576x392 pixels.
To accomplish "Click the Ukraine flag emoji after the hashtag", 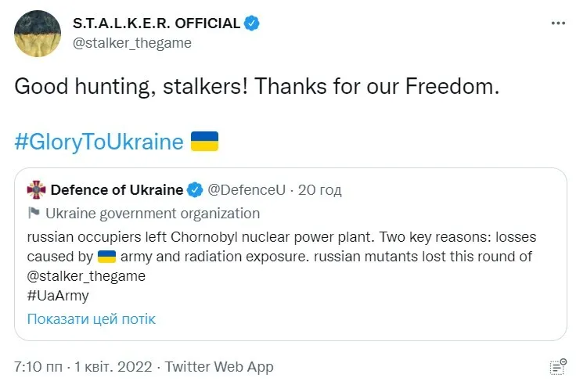I will point(204,142).
